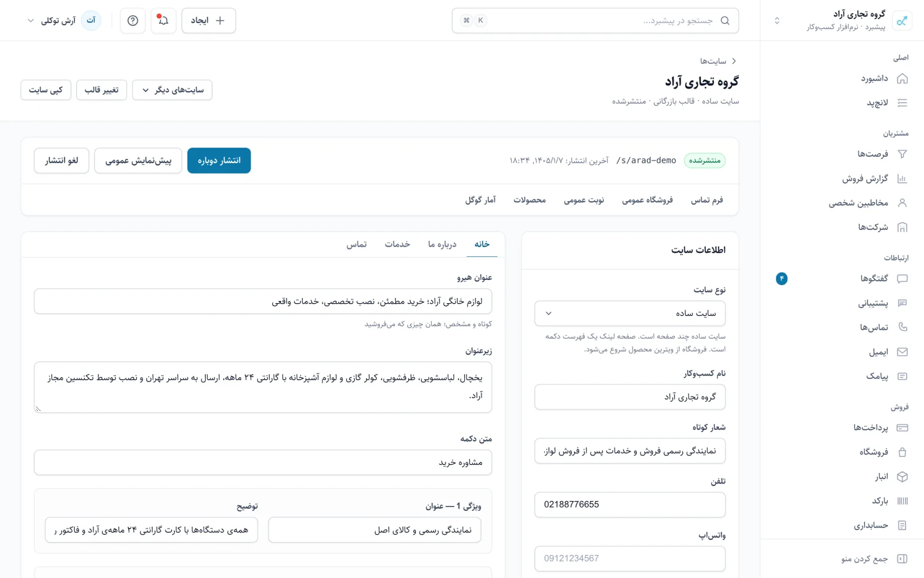Open پرداخت‌ها card icon
This screenshot has width=924, height=578.
coord(902,427)
